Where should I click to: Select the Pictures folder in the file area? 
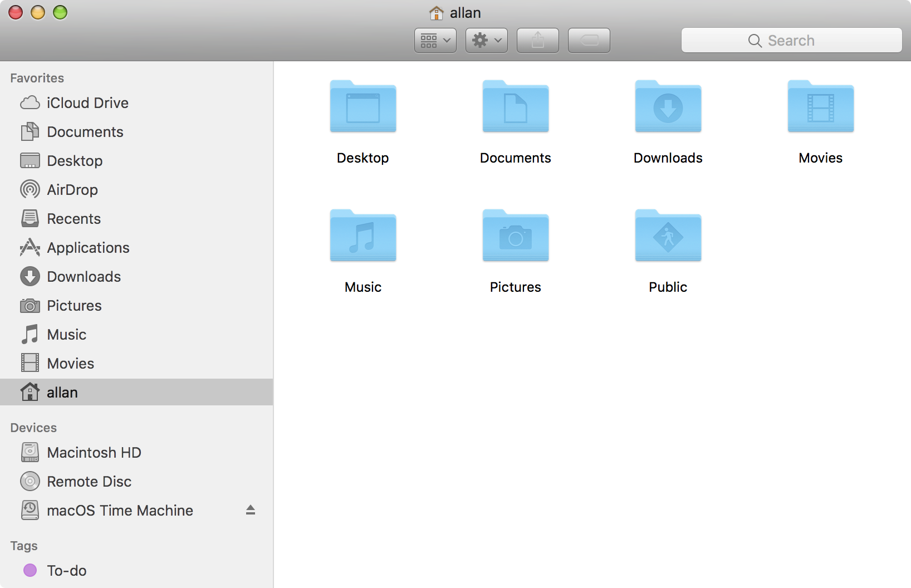[516, 235]
